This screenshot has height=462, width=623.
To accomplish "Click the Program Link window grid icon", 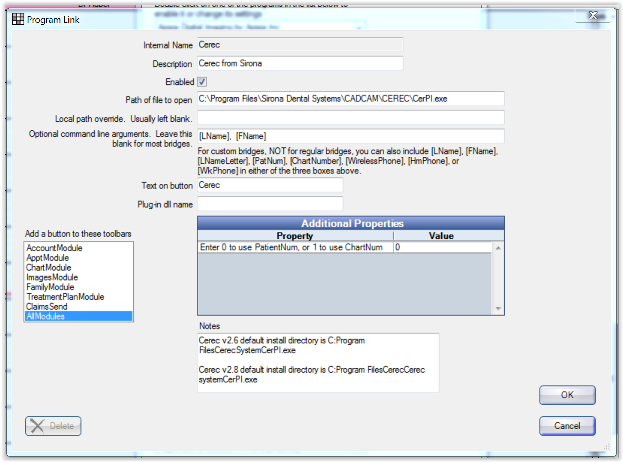I will tap(17, 19).
